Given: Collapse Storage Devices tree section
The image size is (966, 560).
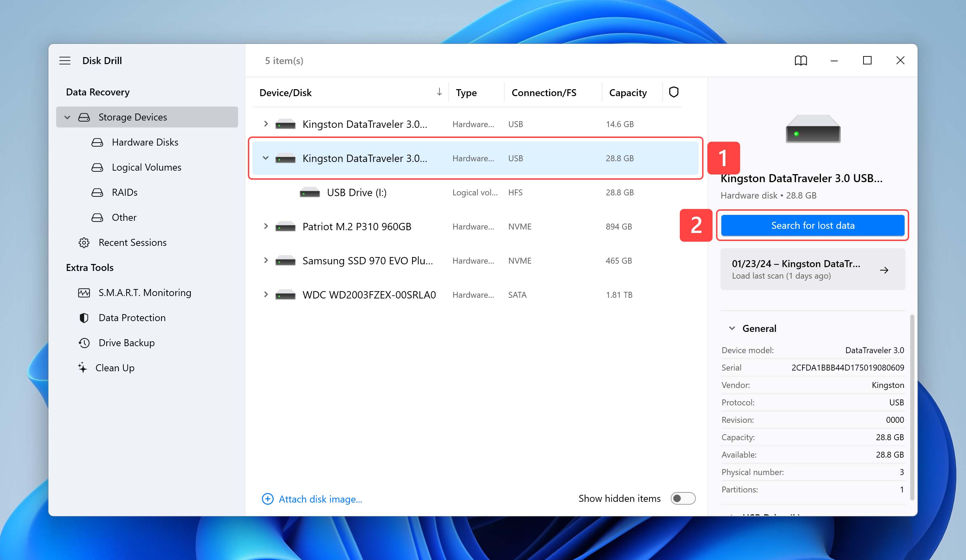Looking at the screenshot, I should [x=67, y=117].
